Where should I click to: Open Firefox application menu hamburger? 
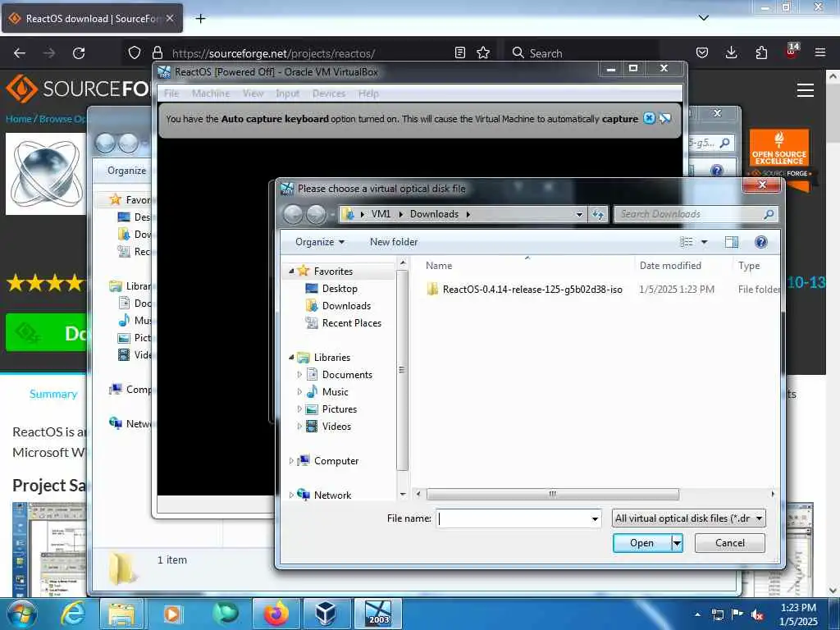[x=820, y=52]
